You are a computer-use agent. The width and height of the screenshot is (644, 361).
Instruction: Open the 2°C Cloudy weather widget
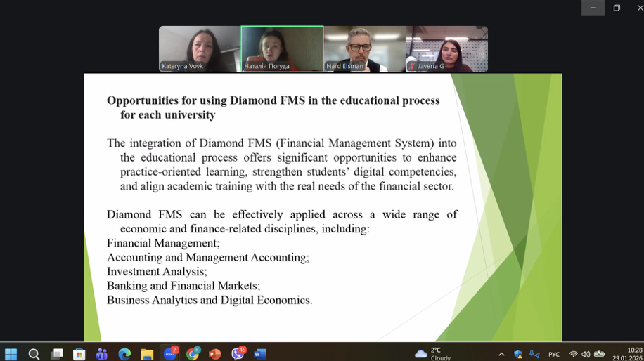coord(432,354)
